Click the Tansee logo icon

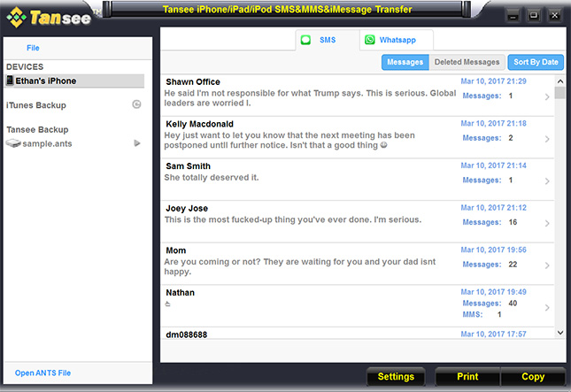17,17
